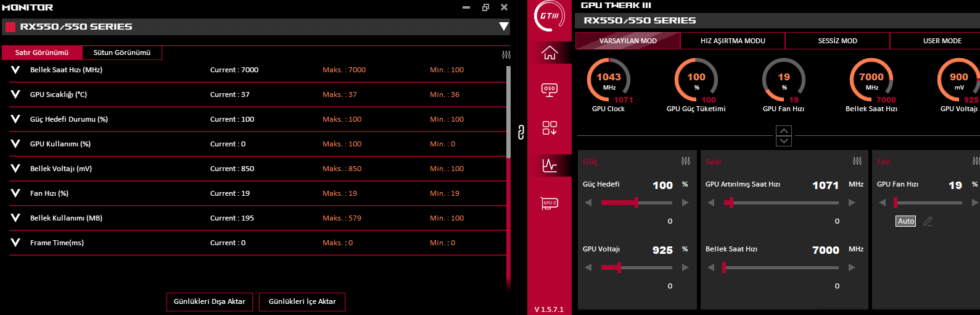Increase GPU Artırılmış Saat Hızı arrow
980x315 pixels.
pyautogui.click(x=852, y=203)
